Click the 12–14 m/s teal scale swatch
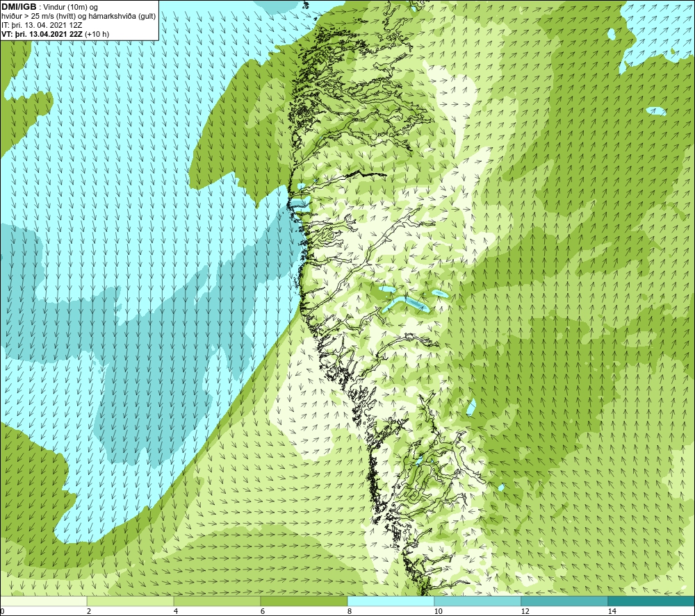 point(564,601)
